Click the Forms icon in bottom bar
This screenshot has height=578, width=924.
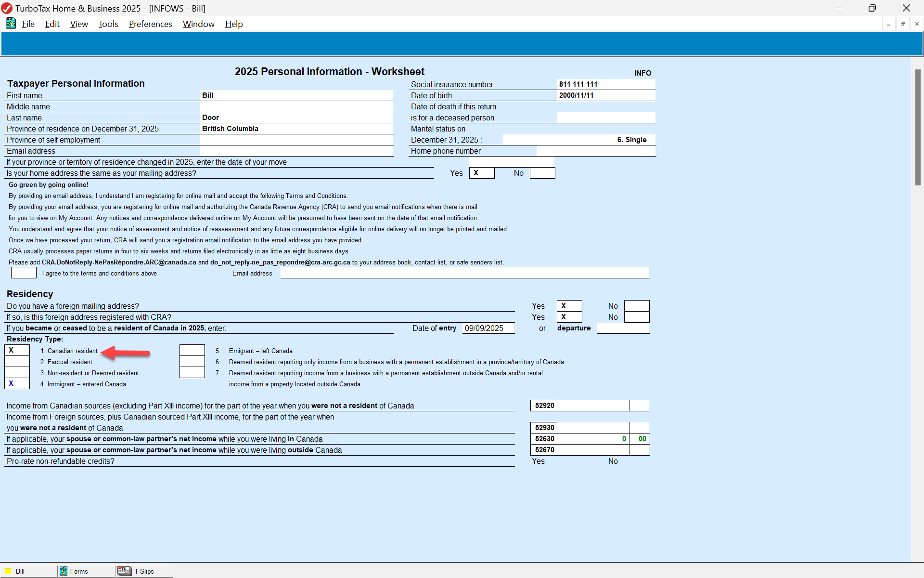pos(64,571)
